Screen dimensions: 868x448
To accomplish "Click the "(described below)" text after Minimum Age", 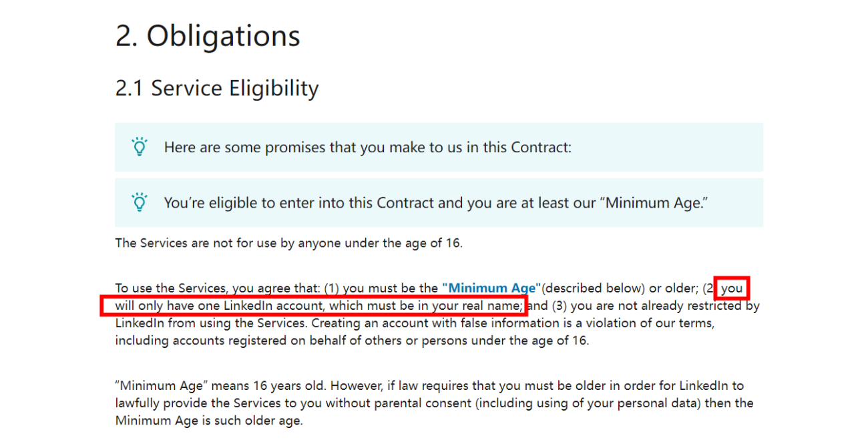I will click(x=594, y=288).
